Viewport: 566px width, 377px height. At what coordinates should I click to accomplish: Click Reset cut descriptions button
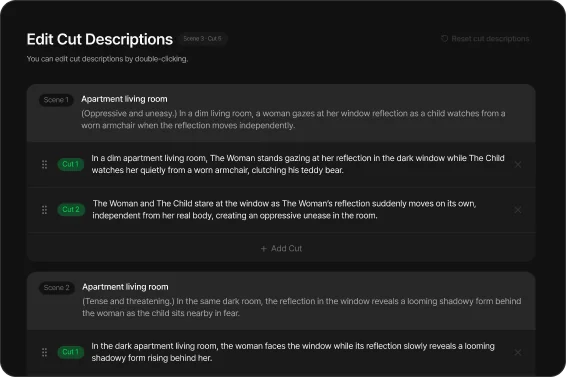coord(485,39)
